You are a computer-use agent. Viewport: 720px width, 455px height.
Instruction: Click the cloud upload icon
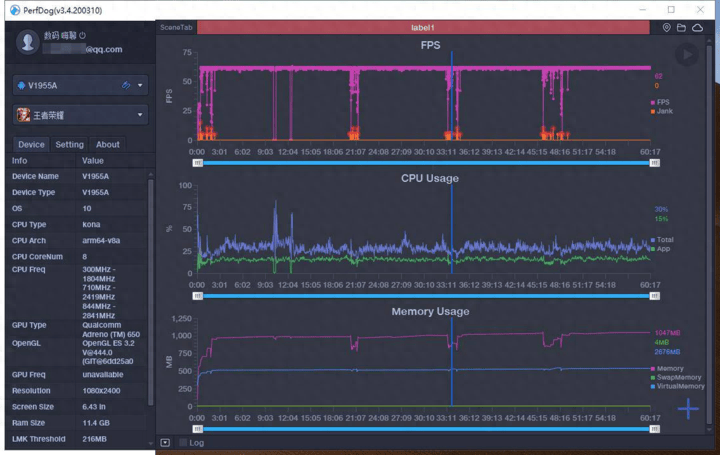coord(697,28)
